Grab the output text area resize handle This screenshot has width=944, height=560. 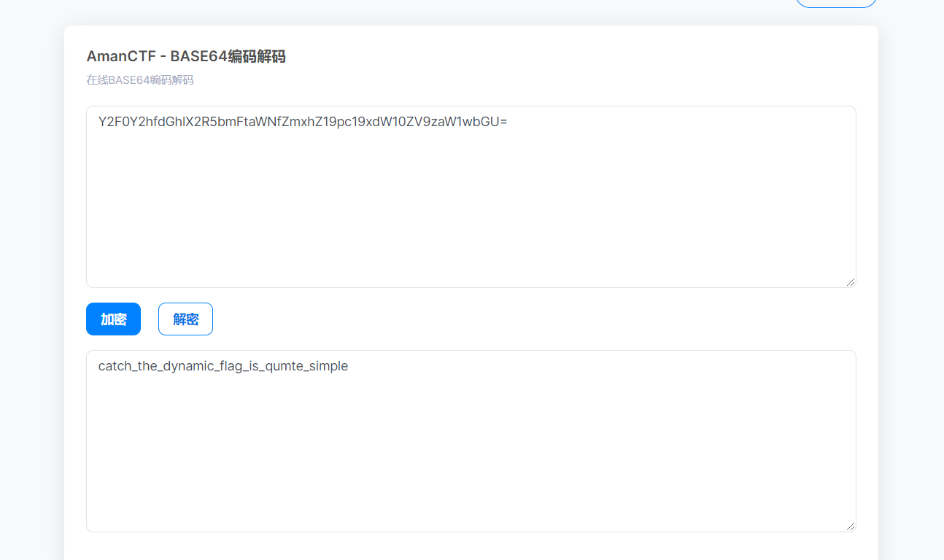click(x=851, y=526)
